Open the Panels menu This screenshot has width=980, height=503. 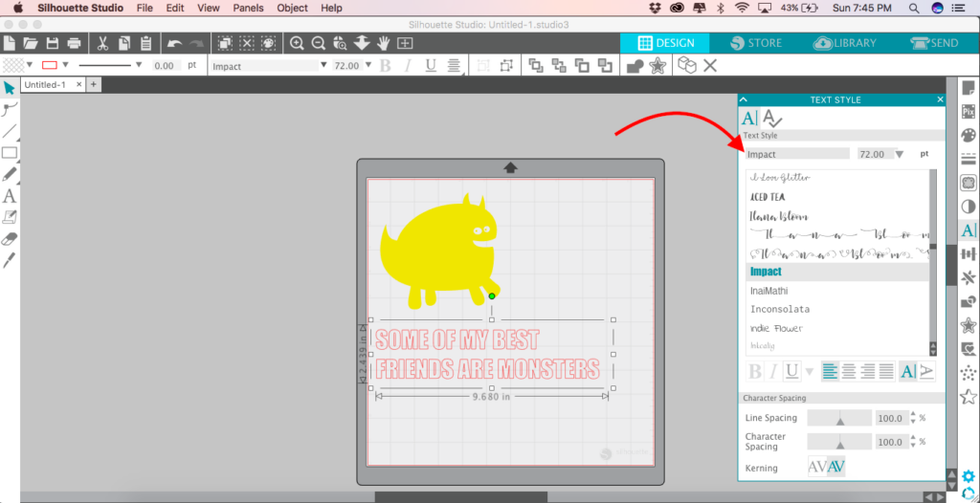[x=248, y=8]
